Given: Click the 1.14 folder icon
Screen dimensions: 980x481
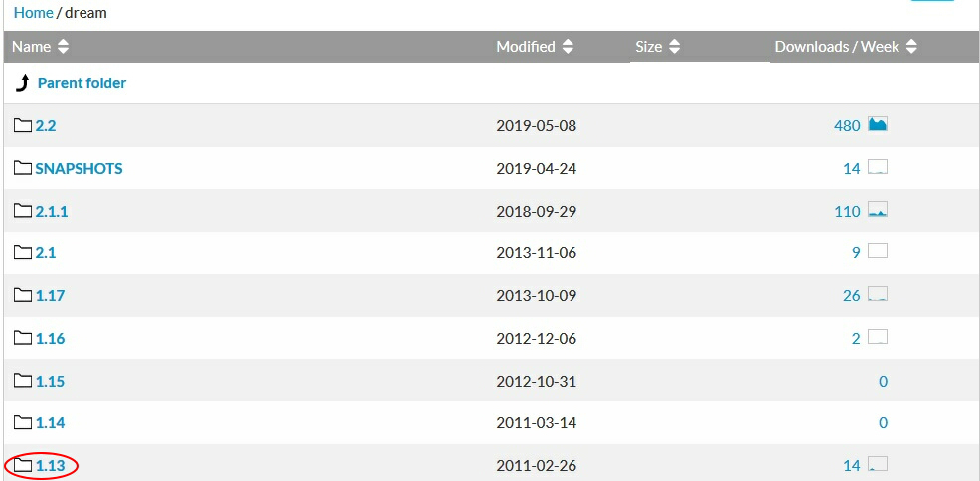Looking at the screenshot, I should point(23,423).
